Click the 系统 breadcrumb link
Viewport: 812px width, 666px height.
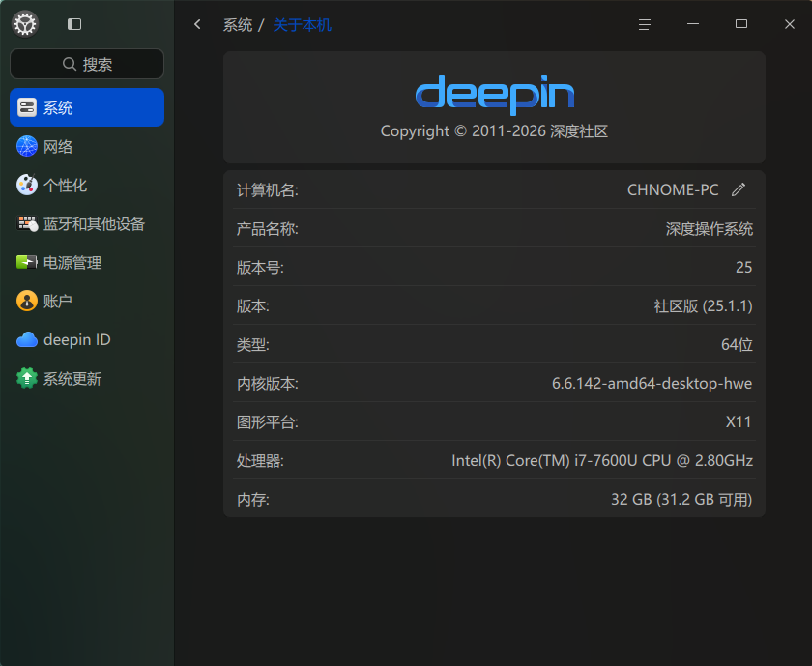point(238,25)
